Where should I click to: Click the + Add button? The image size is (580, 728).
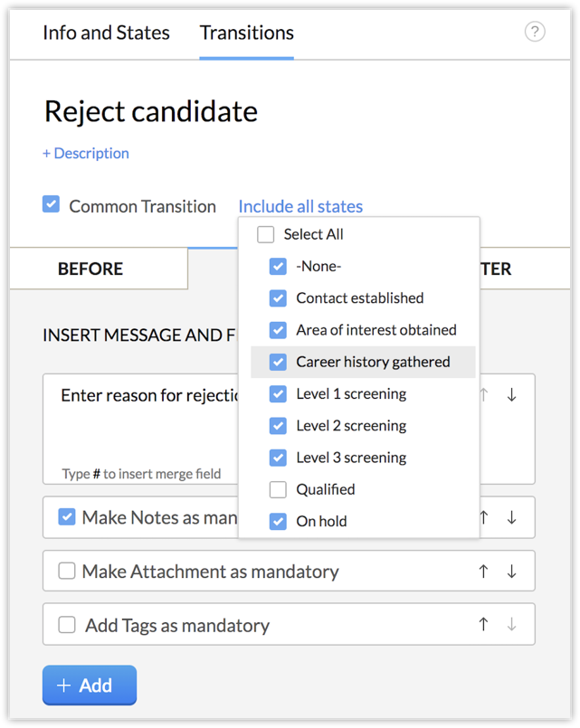pos(90,685)
